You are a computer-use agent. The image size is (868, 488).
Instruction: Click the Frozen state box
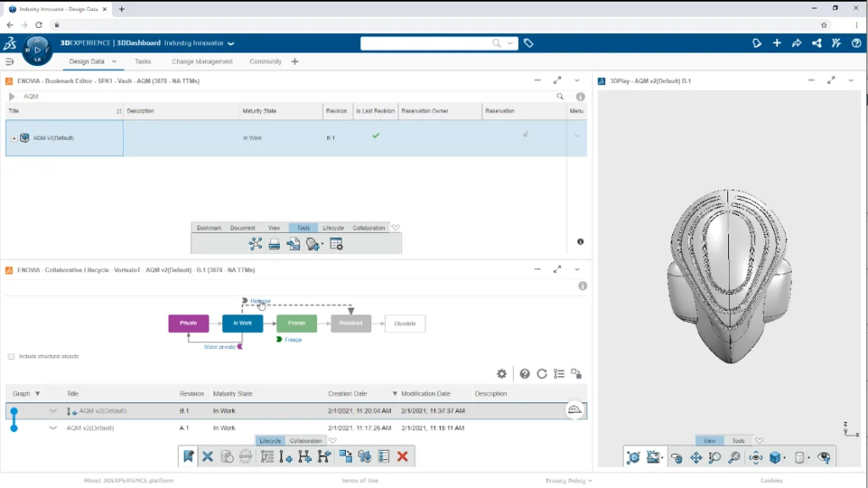coord(297,323)
